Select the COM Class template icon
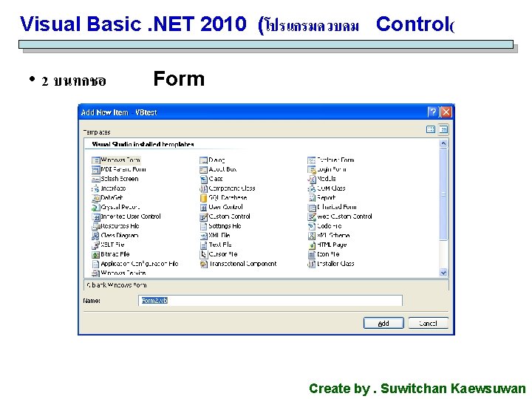 pyautogui.click(x=312, y=188)
